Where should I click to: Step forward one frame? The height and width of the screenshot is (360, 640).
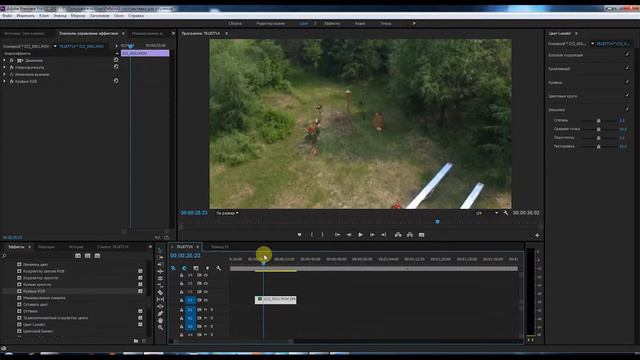372,235
